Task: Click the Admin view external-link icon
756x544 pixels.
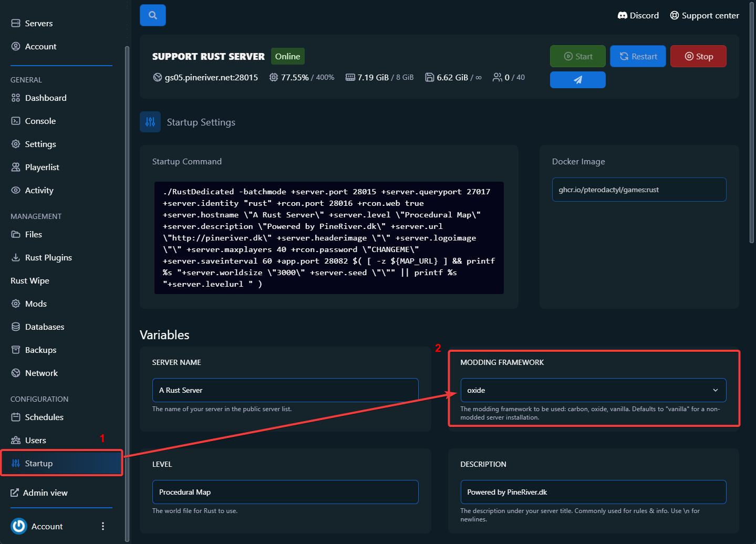Action: click(x=15, y=493)
